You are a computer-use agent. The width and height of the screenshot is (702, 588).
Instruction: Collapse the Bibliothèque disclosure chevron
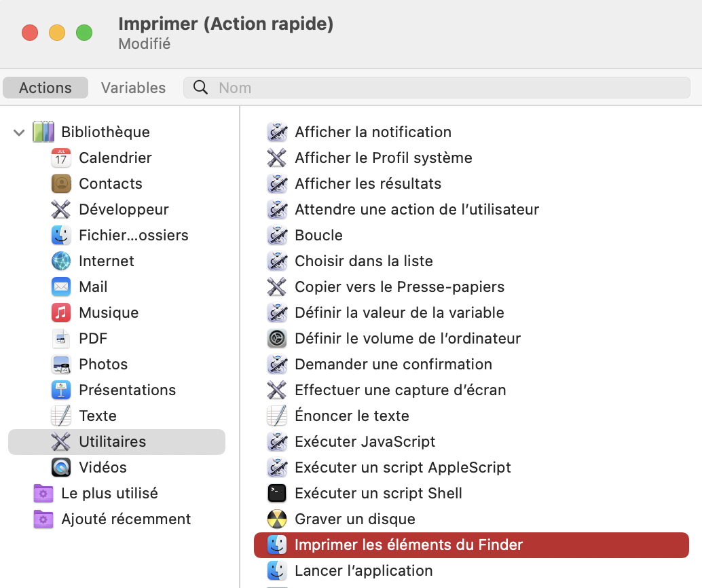click(x=18, y=132)
